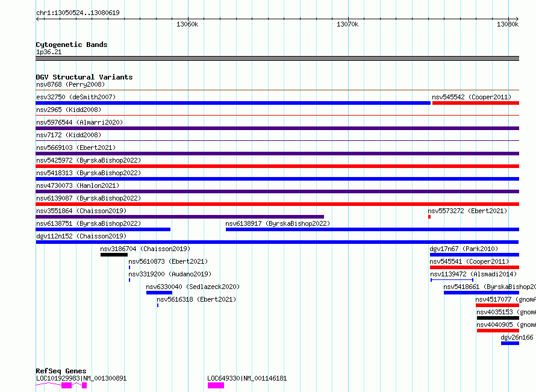
Task: Open the nsv5610873 (Ebert2021) label
Action: [x=168, y=261]
